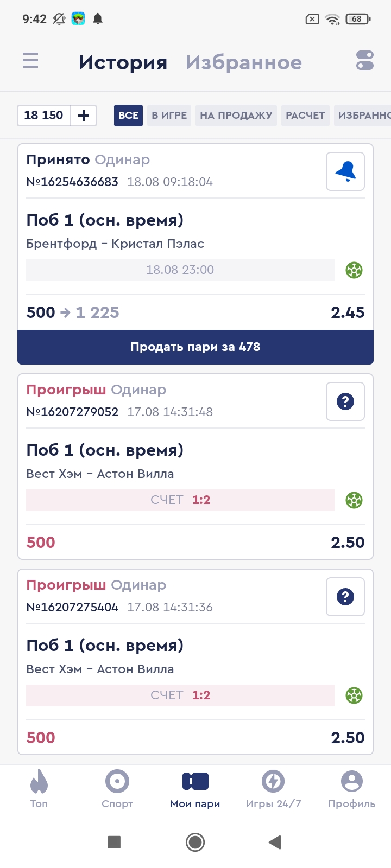This screenshot has height=868, width=391.
Task: Open the Профиль tab
Action: [351, 789]
